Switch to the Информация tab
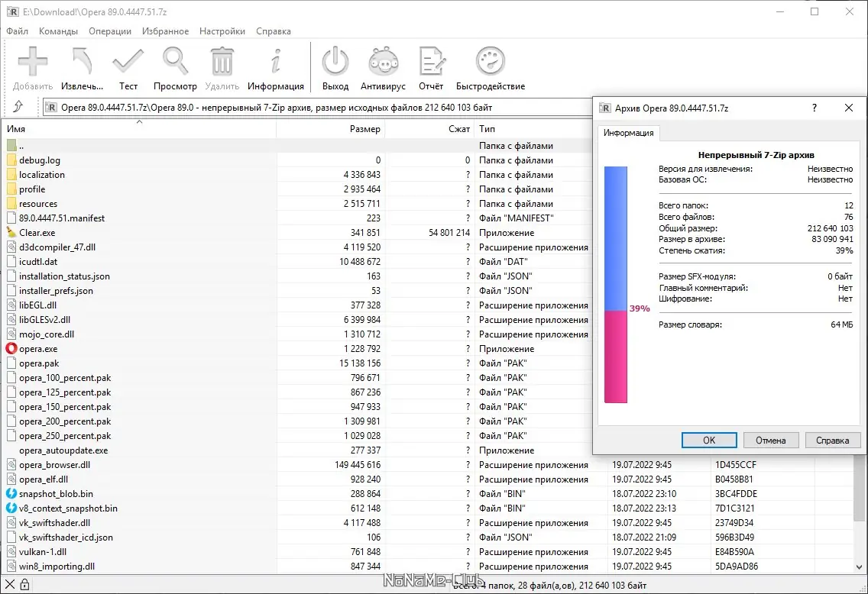This screenshot has width=868, height=594. [x=629, y=133]
